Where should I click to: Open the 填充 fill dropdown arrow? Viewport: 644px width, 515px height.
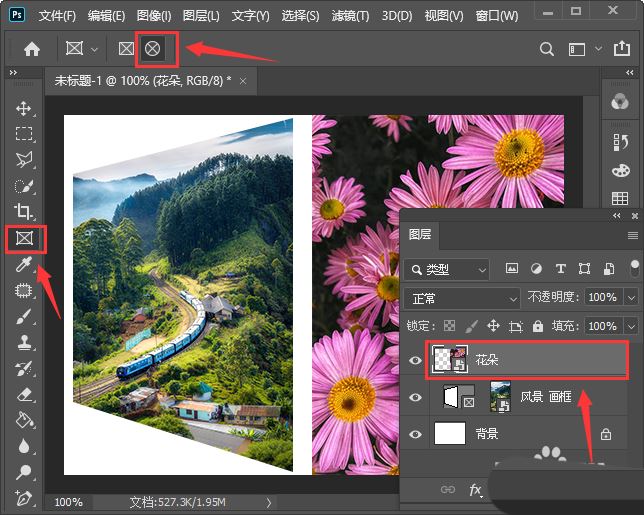pyautogui.click(x=632, y=326)
